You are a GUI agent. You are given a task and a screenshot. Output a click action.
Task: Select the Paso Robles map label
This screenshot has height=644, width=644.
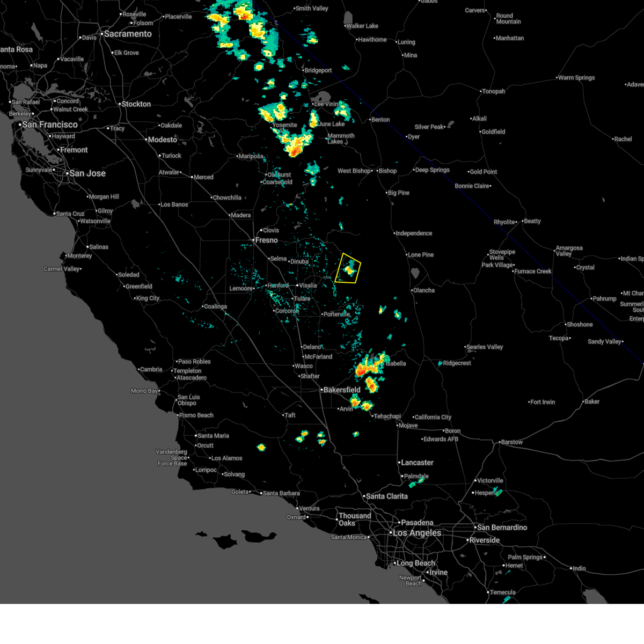(194, 362)
